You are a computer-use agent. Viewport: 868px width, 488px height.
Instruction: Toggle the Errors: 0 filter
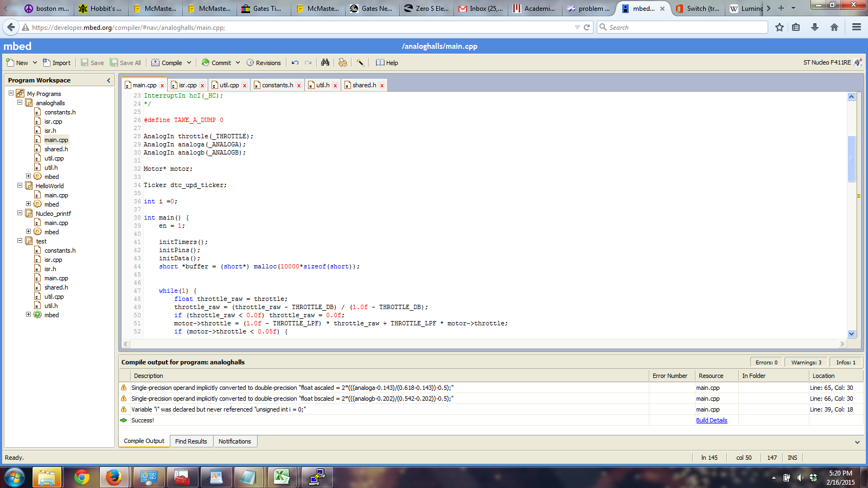tap(767, 362)
